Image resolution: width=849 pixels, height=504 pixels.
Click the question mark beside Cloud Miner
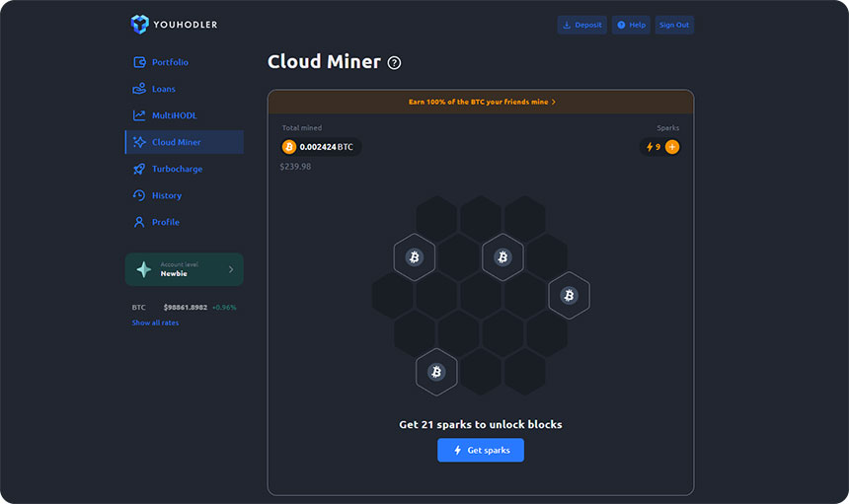click(394, 63)
